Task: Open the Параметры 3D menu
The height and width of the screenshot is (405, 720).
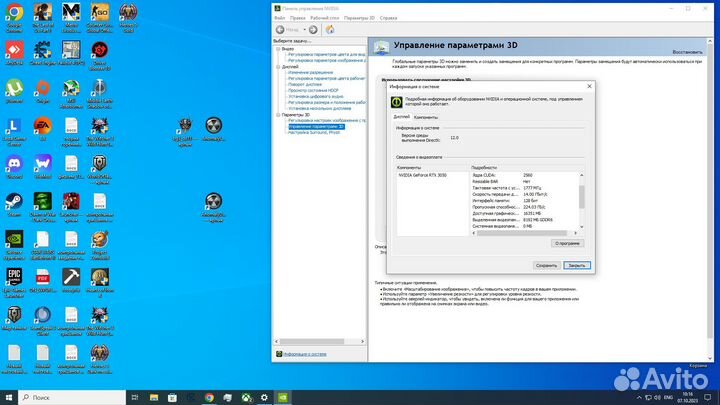Action: (x=359, y=18)
